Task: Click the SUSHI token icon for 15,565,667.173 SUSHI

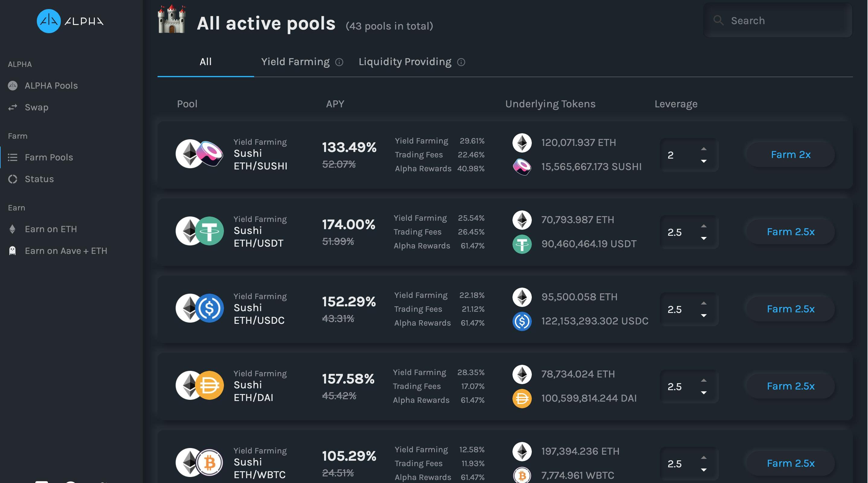Action: point(522,167)
